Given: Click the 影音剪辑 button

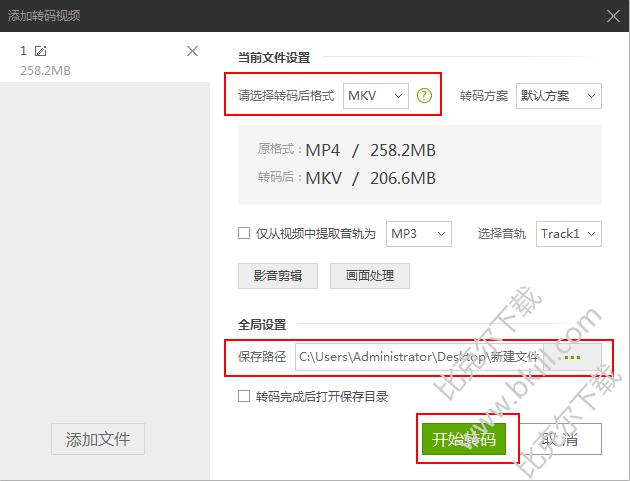Looking at the screenshot, I should [x=278, y=276].
